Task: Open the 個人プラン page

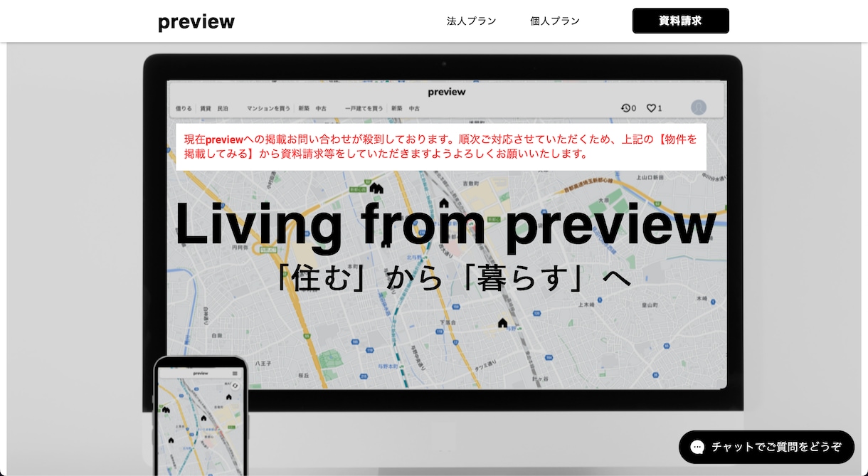Action: (555, 21)
